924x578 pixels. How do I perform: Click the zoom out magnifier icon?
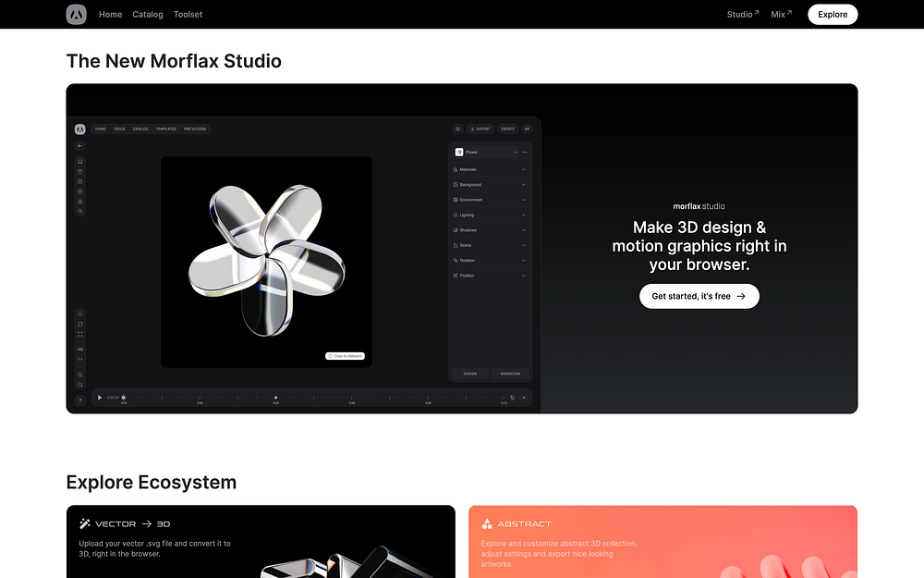coord(80,385)
